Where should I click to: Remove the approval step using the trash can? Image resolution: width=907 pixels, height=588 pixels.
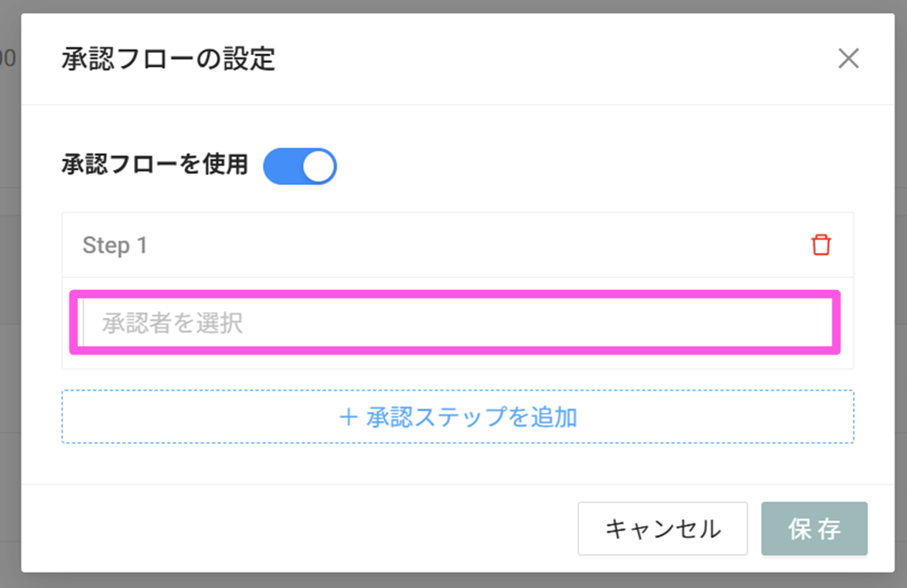[x=821, y=245]
